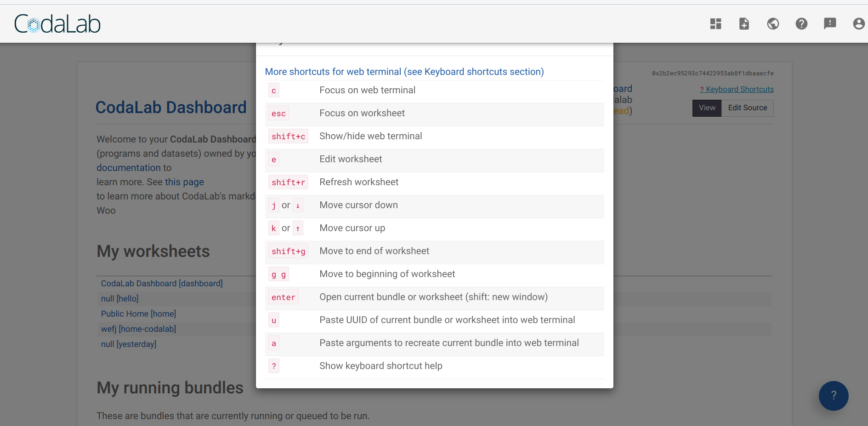Image resolution: width=868 pixels, height=426 pixels.
Task: Open the documentation link
Action: (x=128, y=167)
